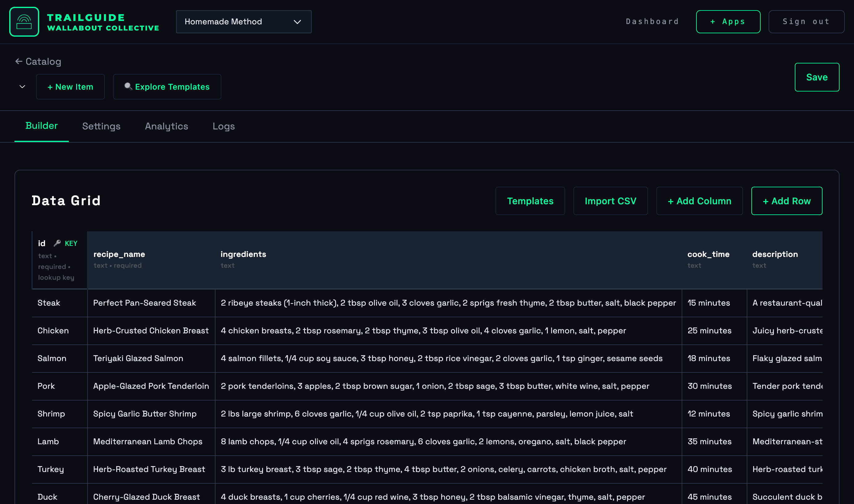Open the Logs tab

224,126
